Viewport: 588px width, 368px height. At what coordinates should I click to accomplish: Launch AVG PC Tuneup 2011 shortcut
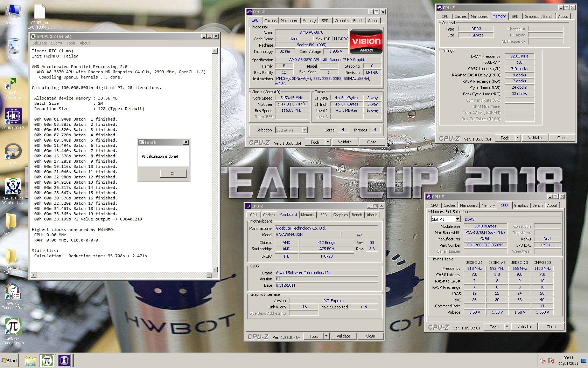(13, 297)
